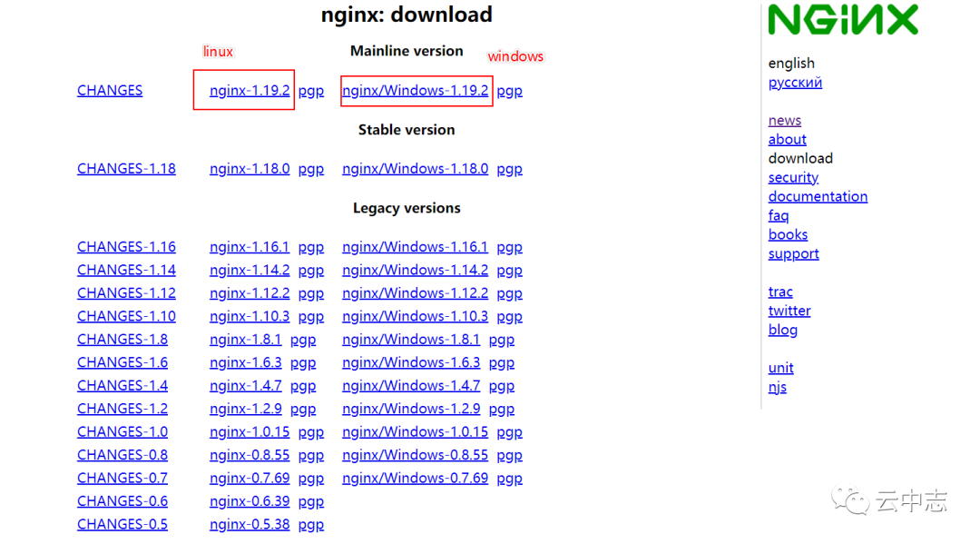Open CHANGES-0.8 link

(x=122, y=455)
